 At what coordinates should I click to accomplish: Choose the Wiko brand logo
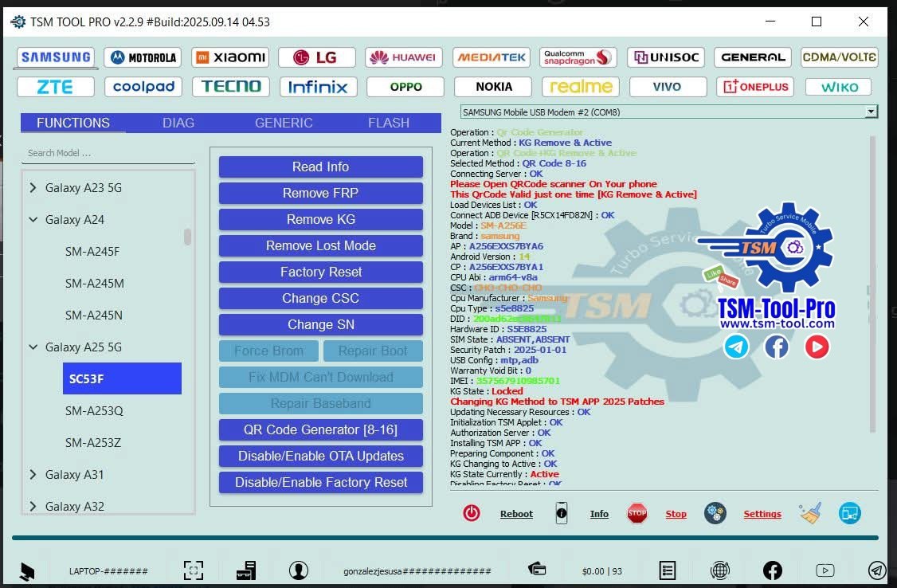click(839, 87)
